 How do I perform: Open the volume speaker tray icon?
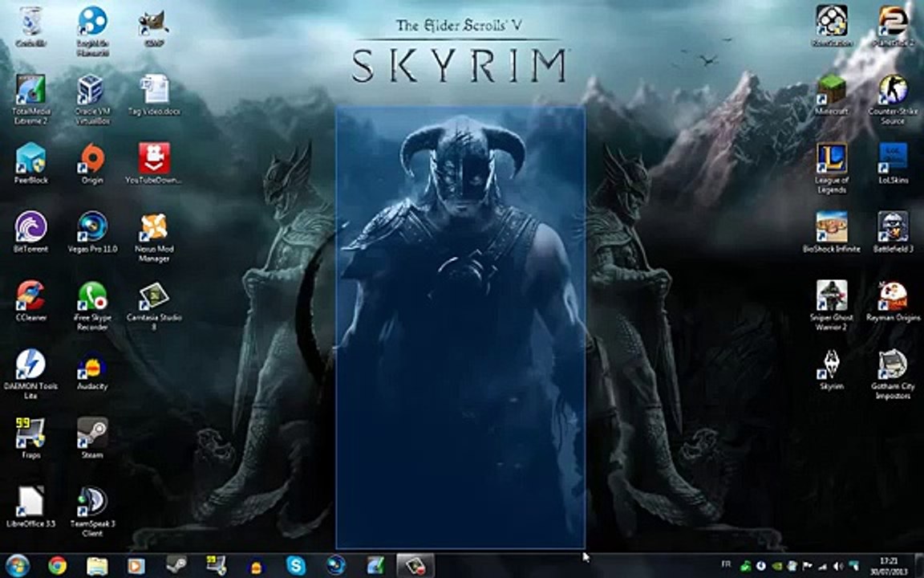[x=837, y=566]
